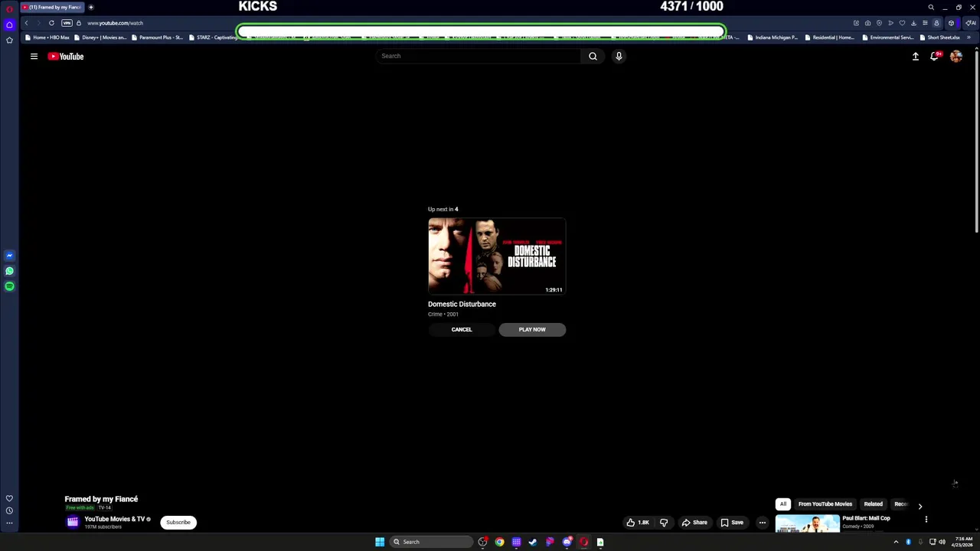The image size is (980, 551).
Task: Open options menu for Paul Blart: Mall Cop
Action: 926,520
